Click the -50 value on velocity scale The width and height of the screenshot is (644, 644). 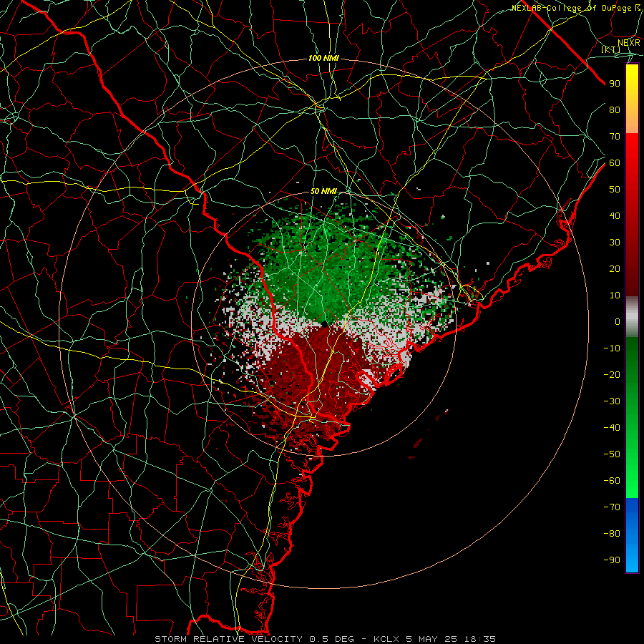pos(612,454)
